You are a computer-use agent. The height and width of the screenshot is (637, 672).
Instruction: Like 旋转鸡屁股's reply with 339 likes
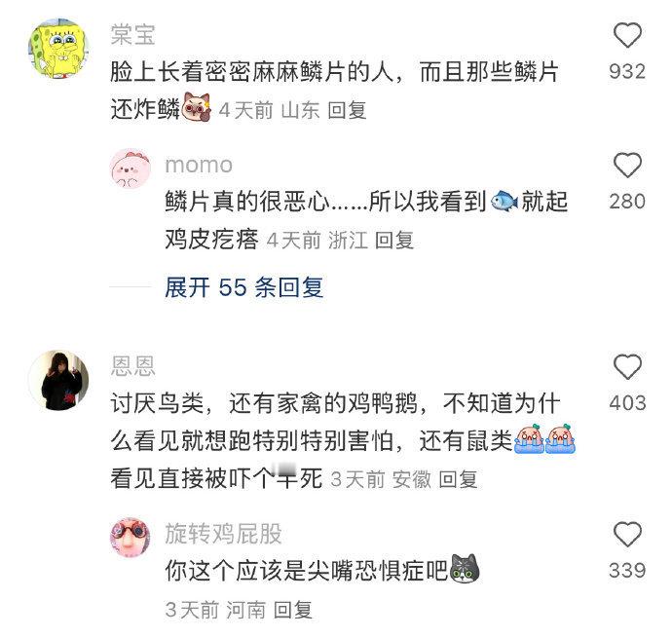627,534
